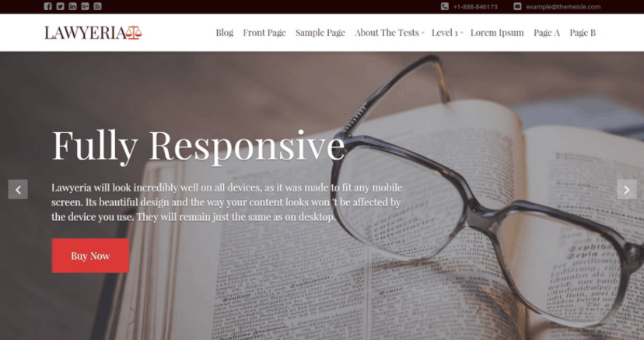Click the +1-888-846173 phone number
This screenshot has height=340, width=644.
point(475,6)
